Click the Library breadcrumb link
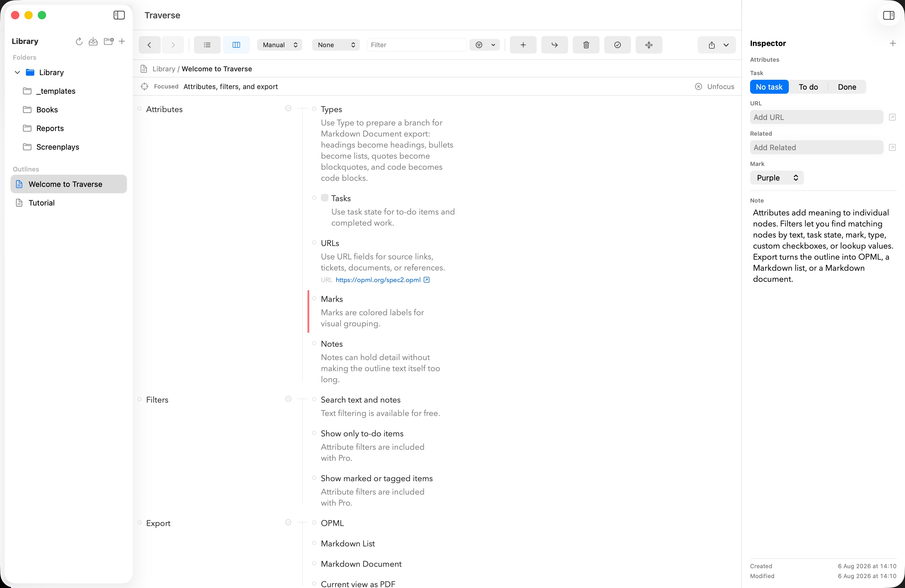 [x=164, y=69]
